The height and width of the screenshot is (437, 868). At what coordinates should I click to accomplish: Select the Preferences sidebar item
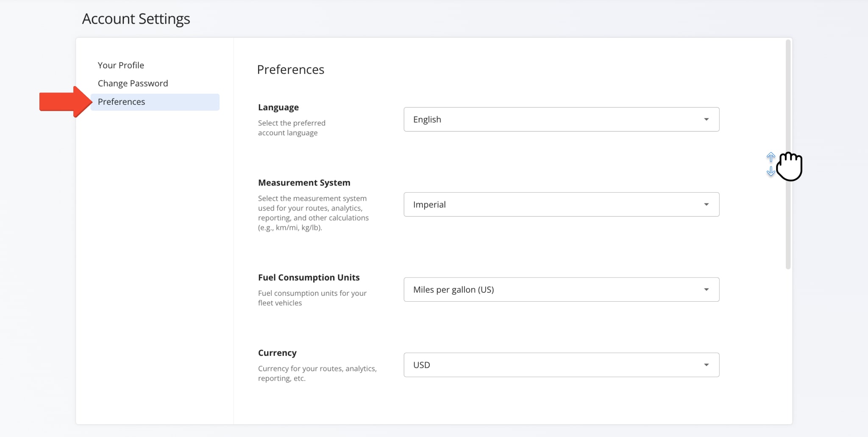click(x=121, y=102)
